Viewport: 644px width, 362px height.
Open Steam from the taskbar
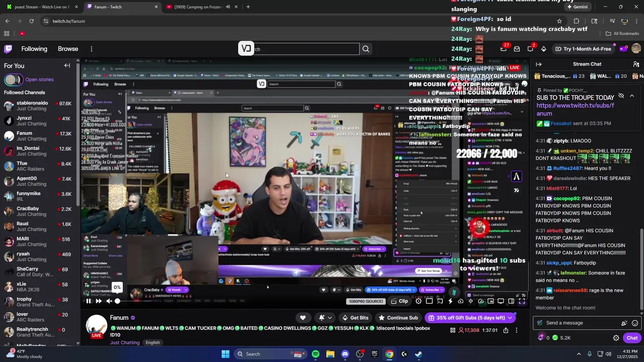click(419, 354)
